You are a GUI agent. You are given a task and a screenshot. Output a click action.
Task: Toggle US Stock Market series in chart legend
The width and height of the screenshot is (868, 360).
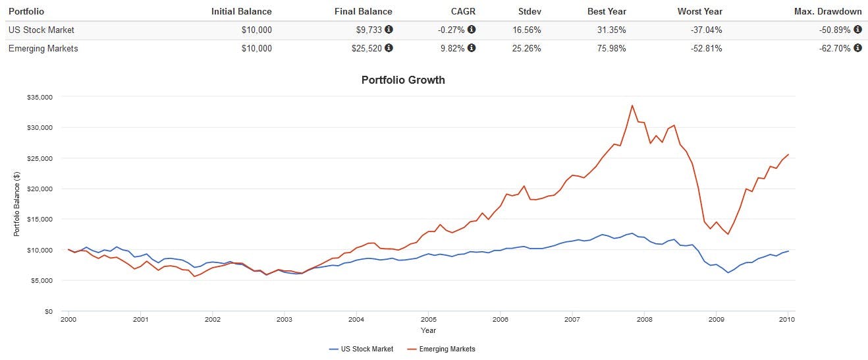[x=365, y=349]
